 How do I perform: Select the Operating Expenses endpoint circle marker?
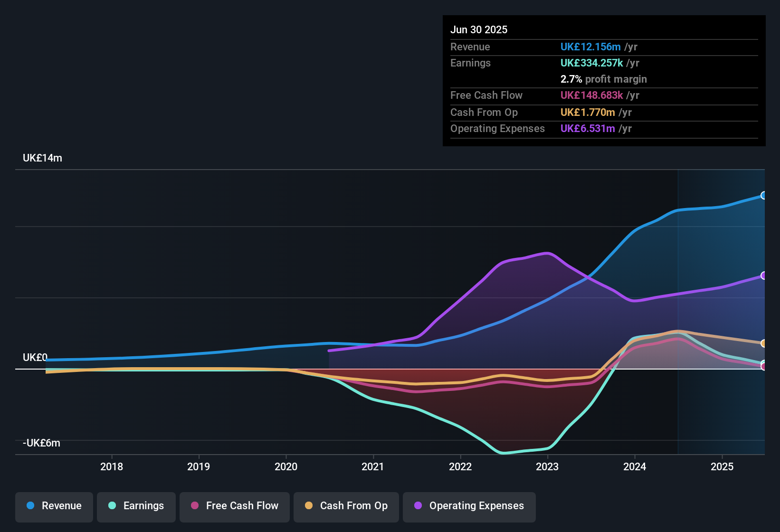coord(764,275)
